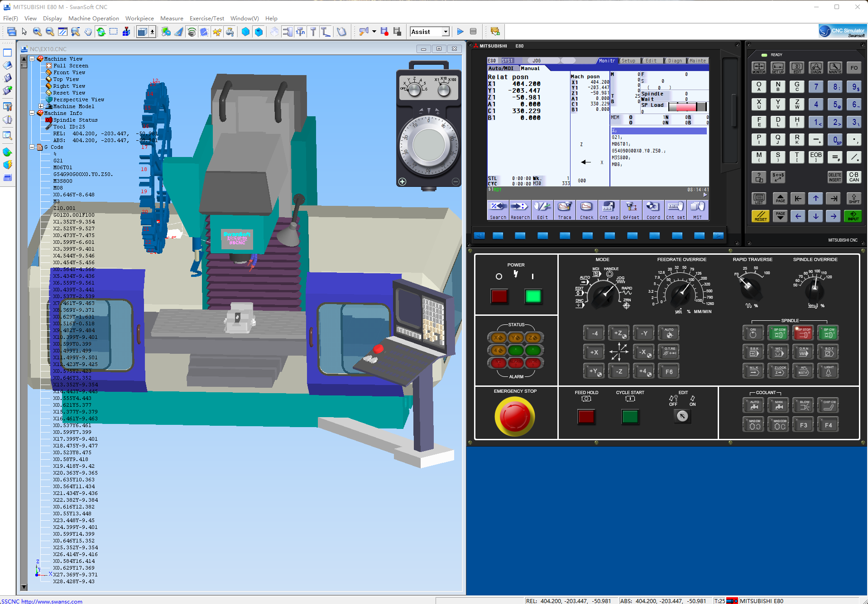Collapse the G Code tree node
This screenshot has width=868, height=604.
click(x=32, y=147)
